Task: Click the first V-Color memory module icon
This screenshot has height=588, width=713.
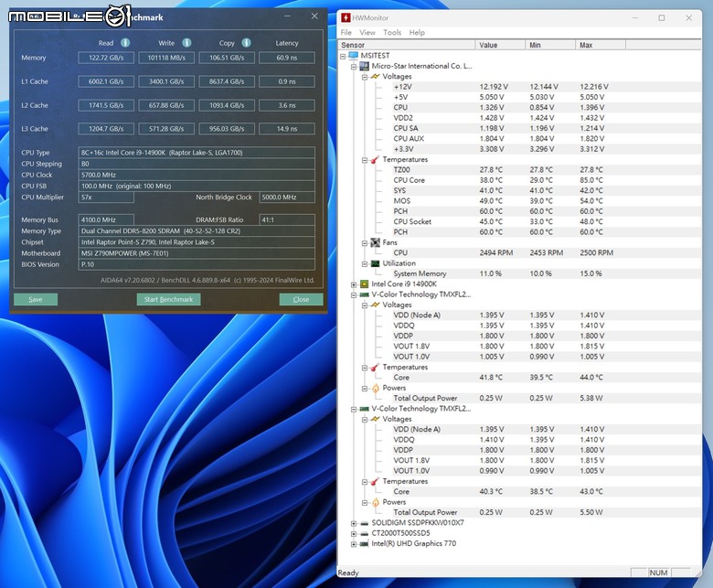Action: (364, 294)
